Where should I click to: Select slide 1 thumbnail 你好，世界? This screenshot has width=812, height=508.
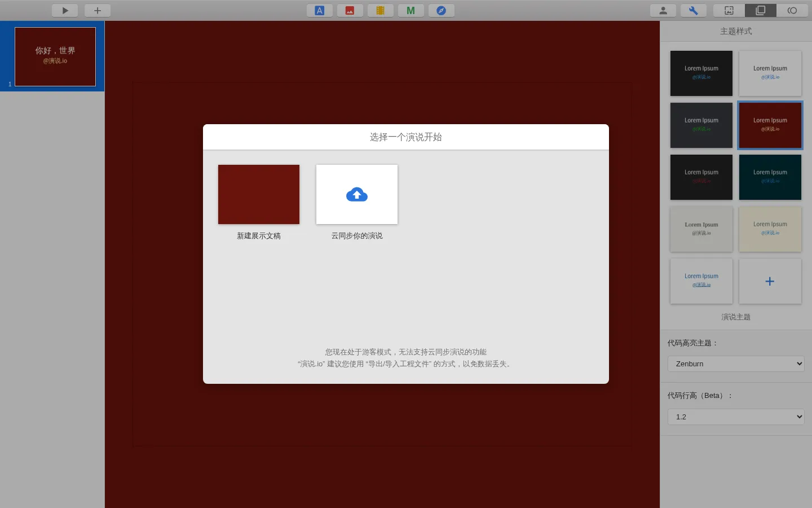(x=55, y=56)
